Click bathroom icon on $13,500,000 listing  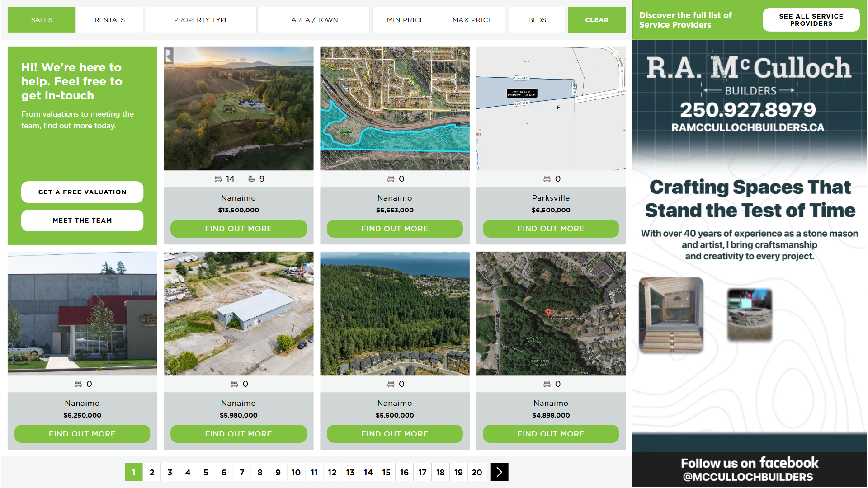tap(251, 179)
